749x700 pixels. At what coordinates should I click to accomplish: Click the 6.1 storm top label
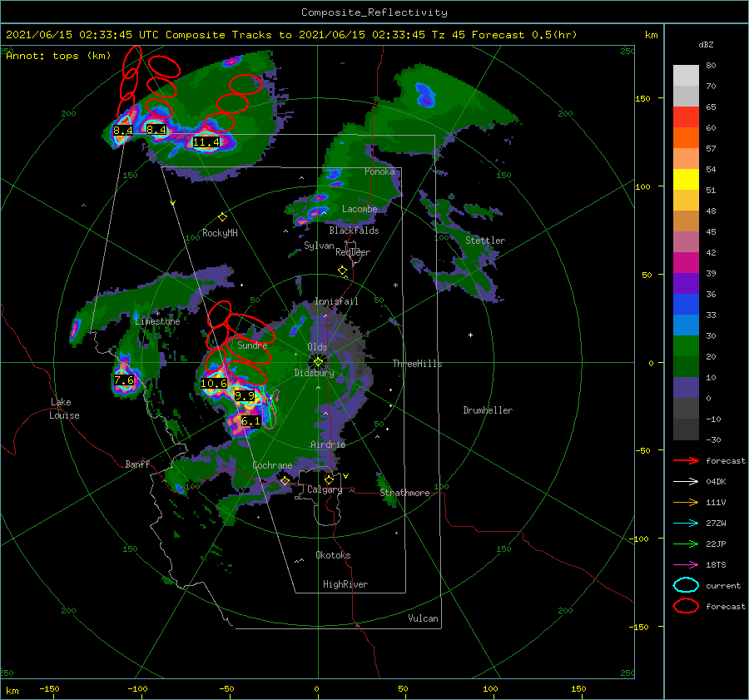click(250, 421)
